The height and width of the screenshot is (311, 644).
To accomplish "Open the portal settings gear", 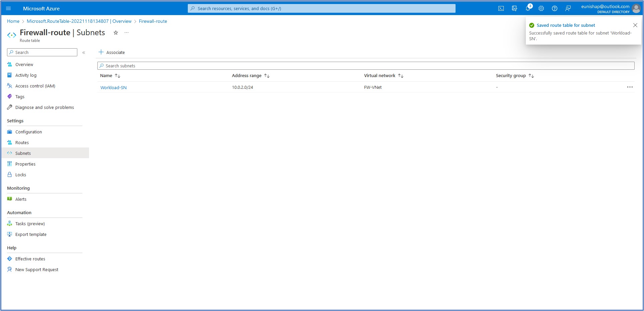I will coord(541,8).
